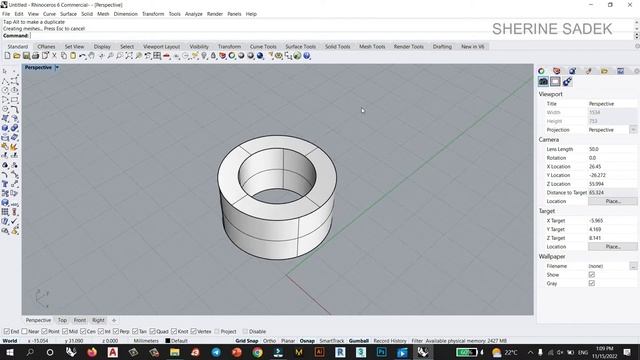
Task: Switch to the Drafting toolbar tab
Action: point(442,47)
